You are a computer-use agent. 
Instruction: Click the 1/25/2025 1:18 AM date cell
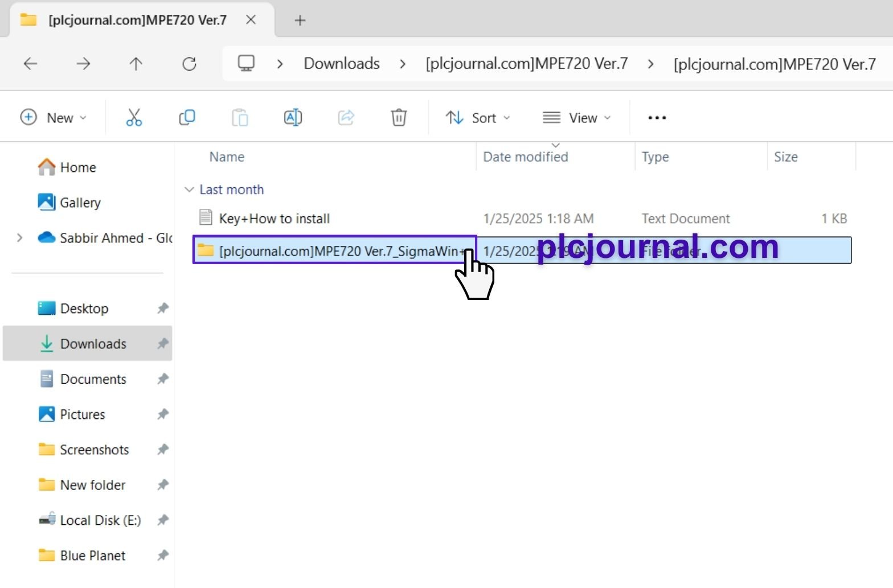tap(538, 219)
